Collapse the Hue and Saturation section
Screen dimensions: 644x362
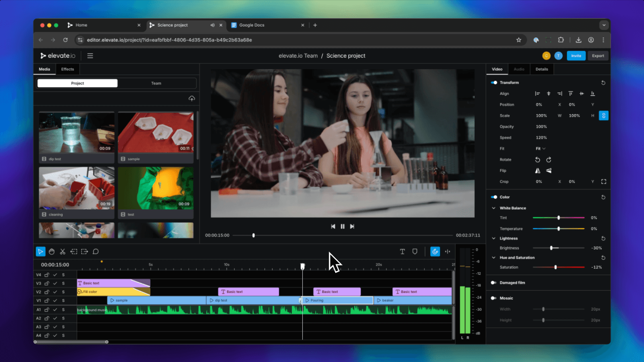point(494,258)
